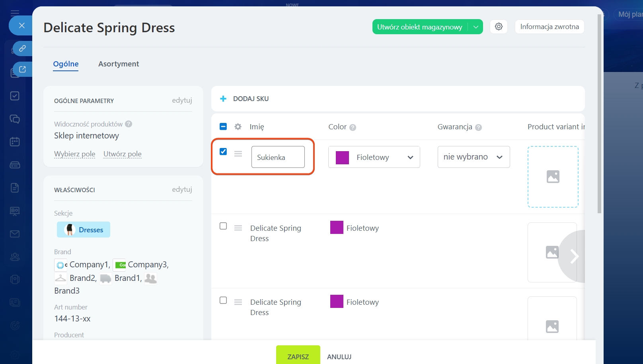The image size is (643, 364).
Task: Open the Fioletowy color dropdown
Action: pos(374,157)
